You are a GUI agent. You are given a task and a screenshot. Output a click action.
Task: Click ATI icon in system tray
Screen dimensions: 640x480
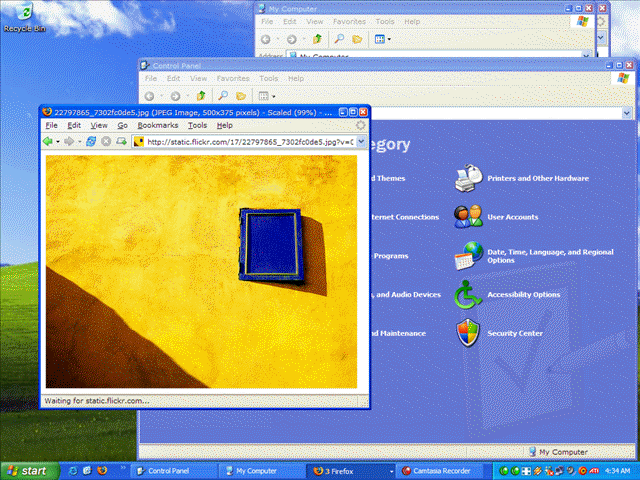pos(594,471)
